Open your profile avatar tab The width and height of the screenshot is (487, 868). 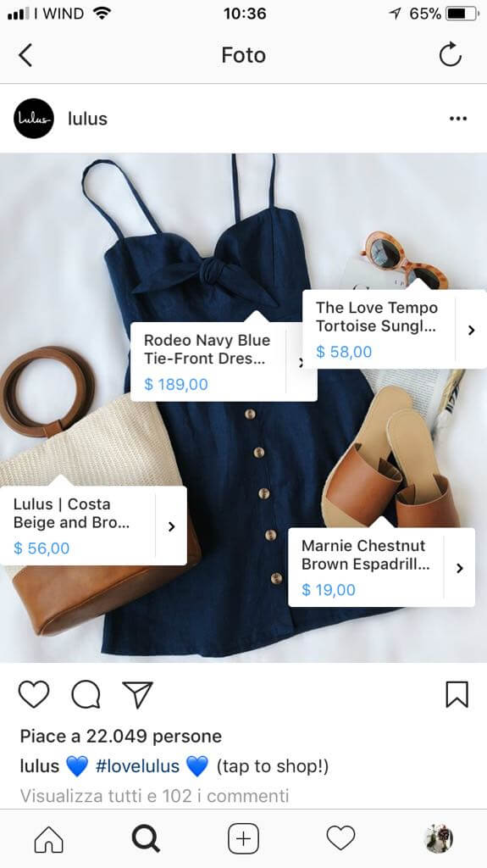click(x=439, y=838)
